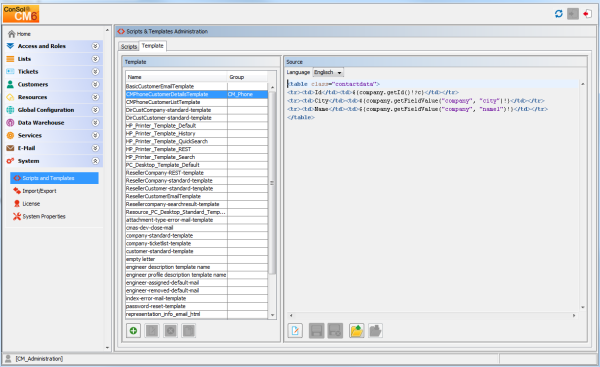Select HP_Printer_Template_Default row
This screenshot has height=367, width=600.
(197, 126)
